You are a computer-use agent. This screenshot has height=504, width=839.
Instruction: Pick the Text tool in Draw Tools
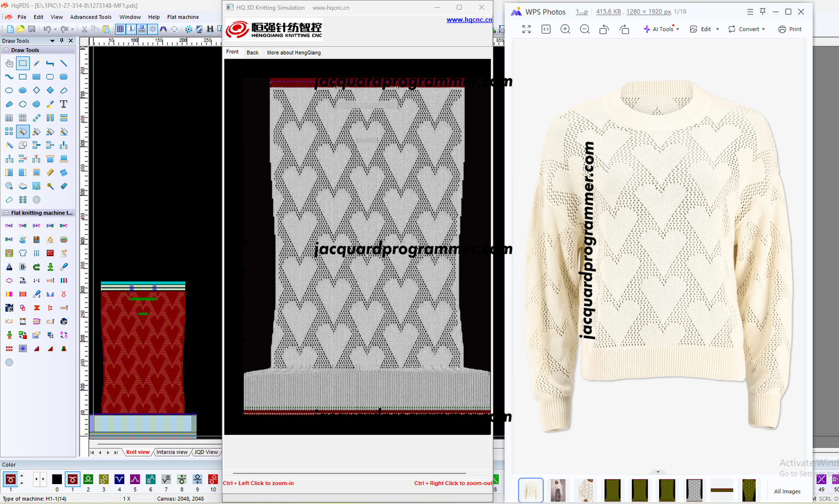(63, 104)
